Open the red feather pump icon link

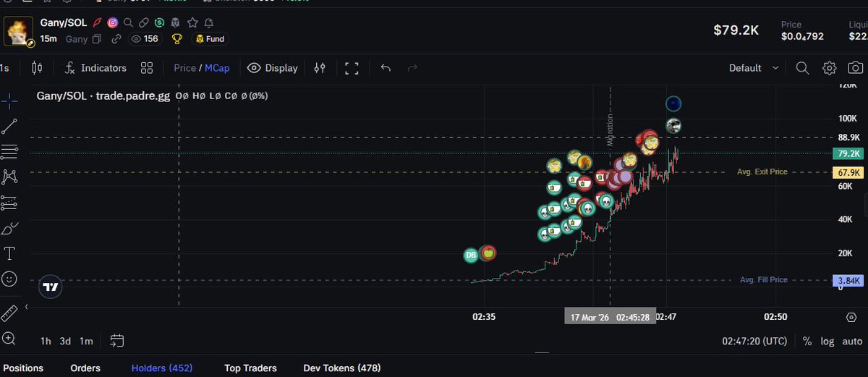98,23
